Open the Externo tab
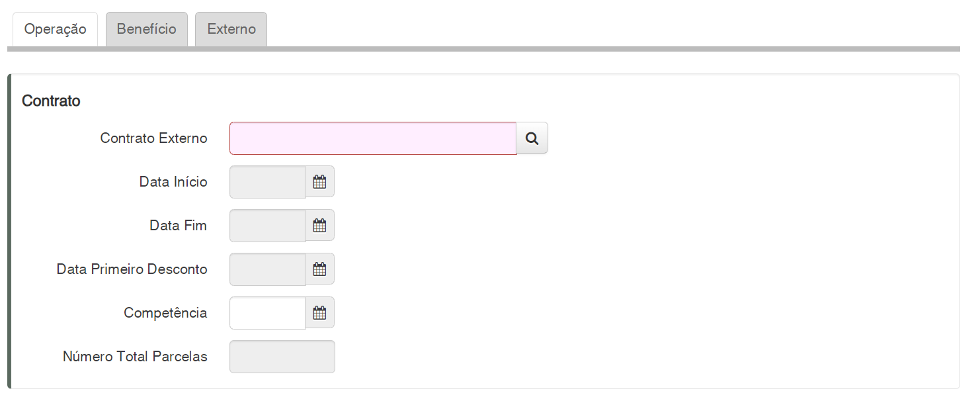Image resolution: width=980 pixels, height=401 pixels. pyautogui.click(x=231, y=29)
